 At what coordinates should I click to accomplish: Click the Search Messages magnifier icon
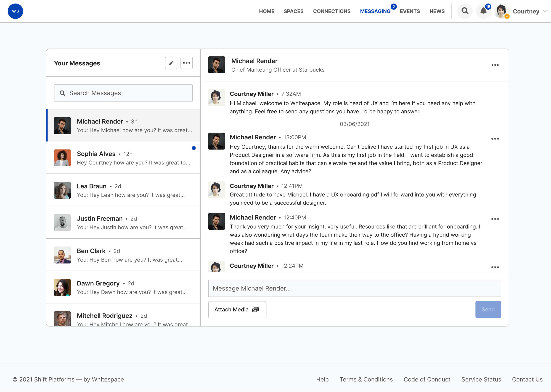pyautogui.click(x=62, y=93)
